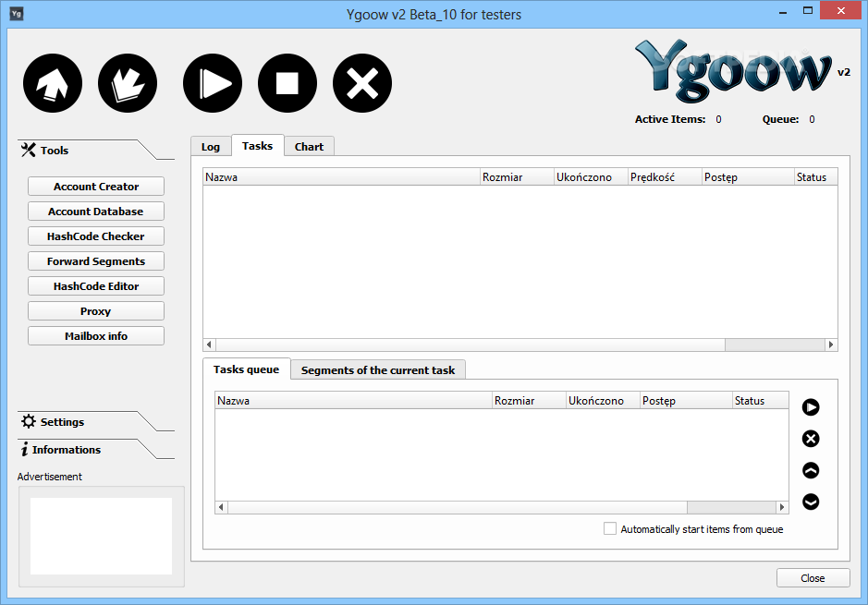Open Account Database tool

click(96, 212)
